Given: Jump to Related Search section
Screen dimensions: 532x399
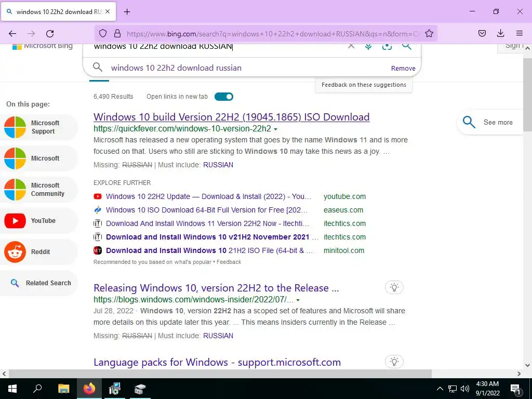Looking at the screenshot, I should [x=38, y=283].
